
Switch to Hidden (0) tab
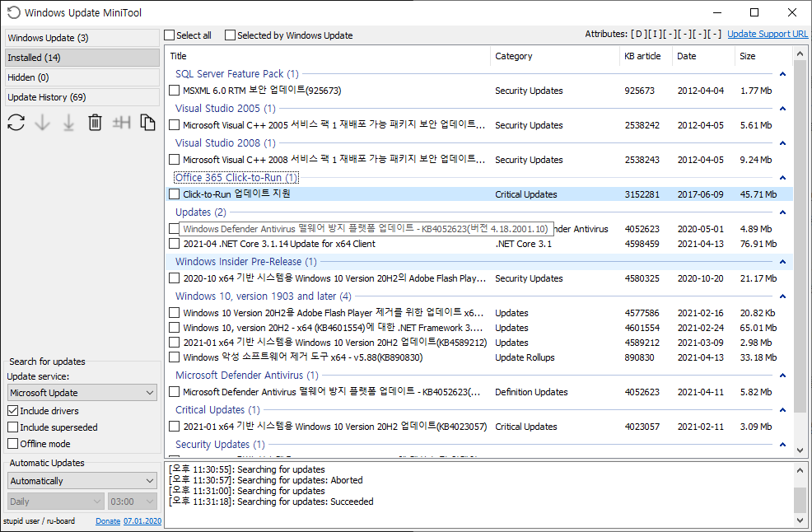pyautogui.click(x=82, y=77)
